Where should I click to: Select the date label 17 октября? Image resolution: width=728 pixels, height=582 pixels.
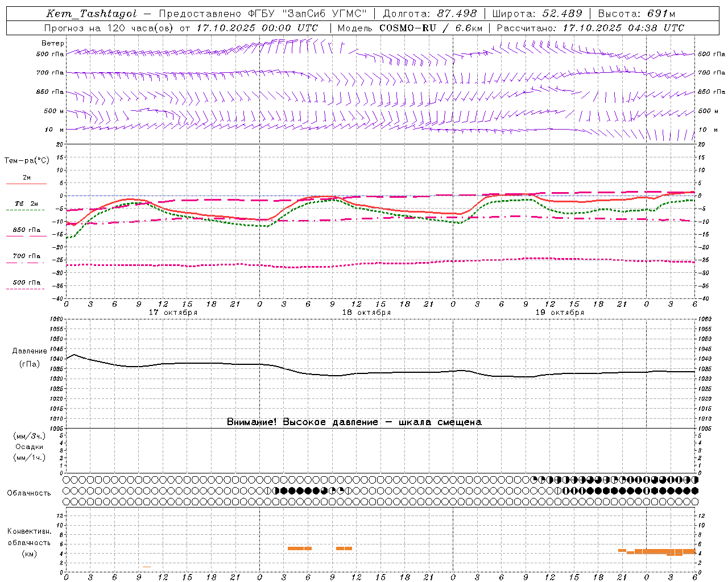[x=173, y=313]
